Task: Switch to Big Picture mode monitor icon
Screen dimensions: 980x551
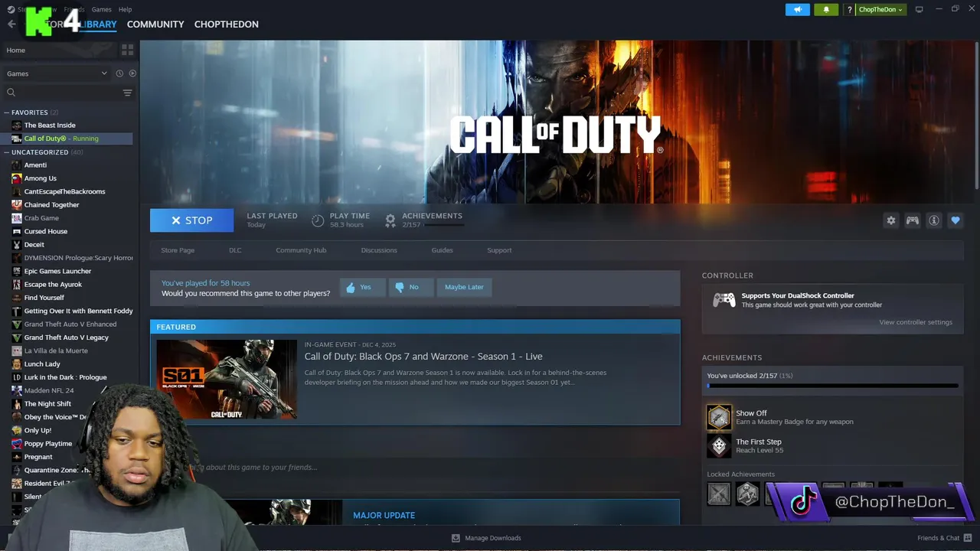Action: (919, 9)
